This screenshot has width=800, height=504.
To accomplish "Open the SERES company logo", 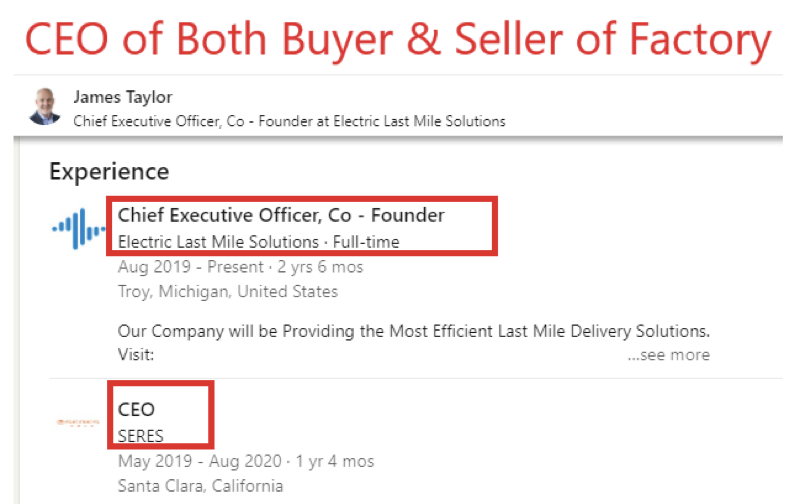I will click(x=78, y=422).
